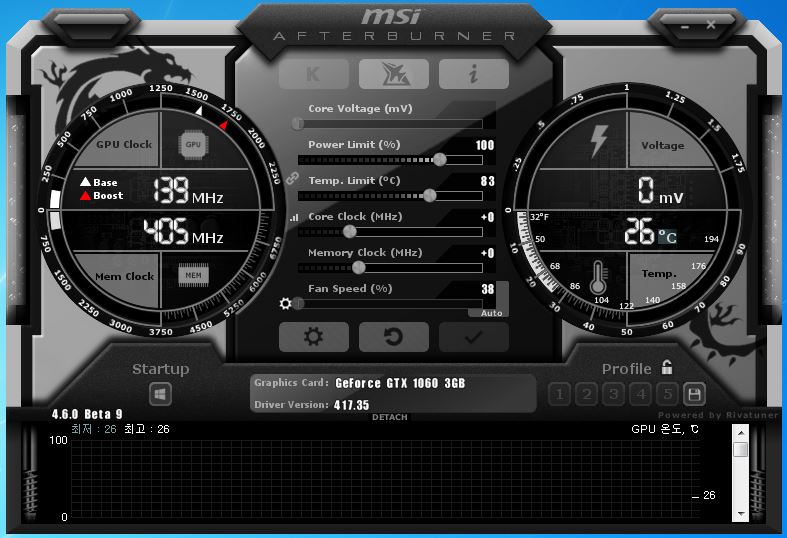The height and width of the screenshot is (538, 787).
Task: Click the graph scrollbar down arrow
Action: 741,514
